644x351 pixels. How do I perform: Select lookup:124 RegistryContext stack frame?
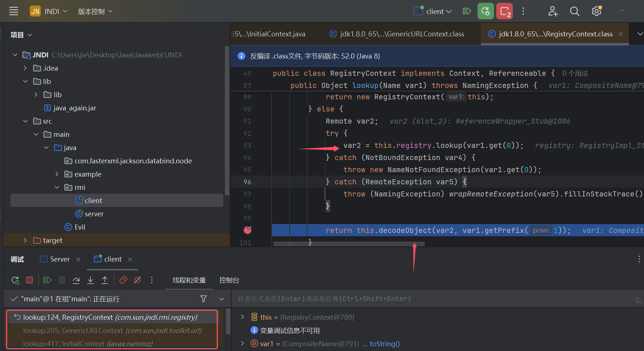112,317
